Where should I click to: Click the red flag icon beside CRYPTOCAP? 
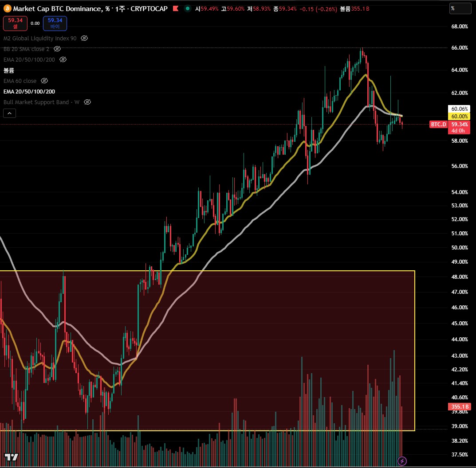coord(176,8)
